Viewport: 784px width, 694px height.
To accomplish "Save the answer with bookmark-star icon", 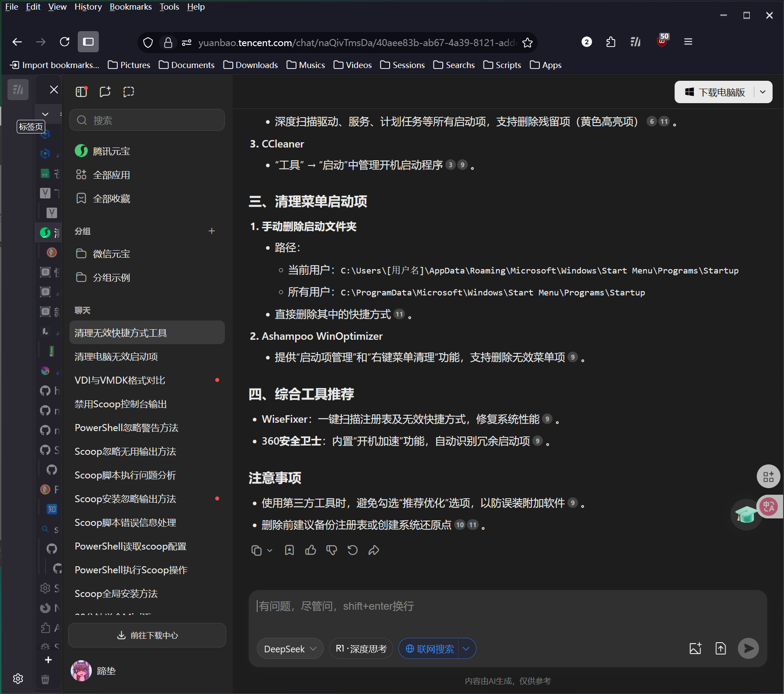I will pos(289,550).
